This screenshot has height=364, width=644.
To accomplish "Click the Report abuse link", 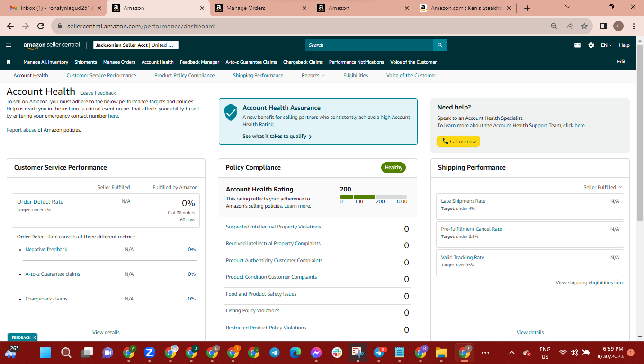I will [x=21, y=130].
